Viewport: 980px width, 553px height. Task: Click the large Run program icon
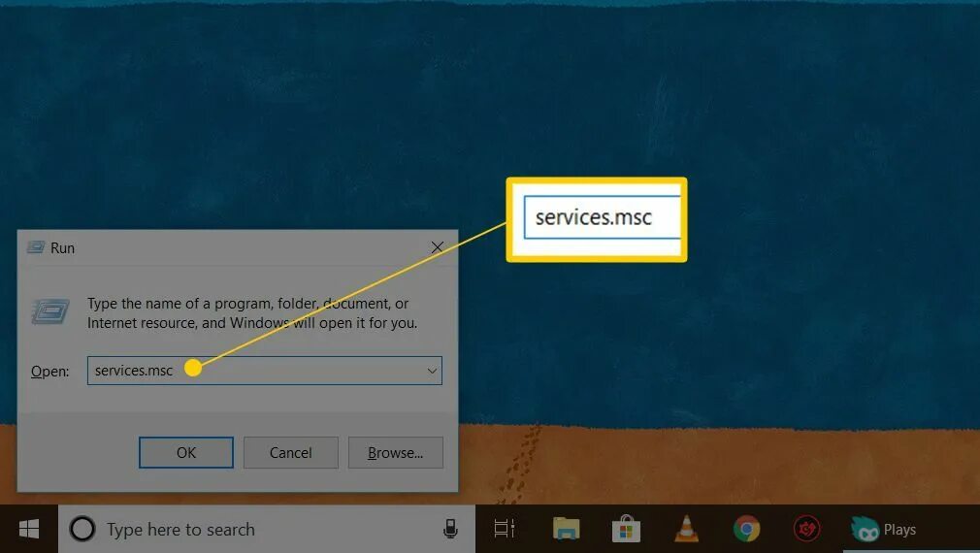[x=50, y=311]
